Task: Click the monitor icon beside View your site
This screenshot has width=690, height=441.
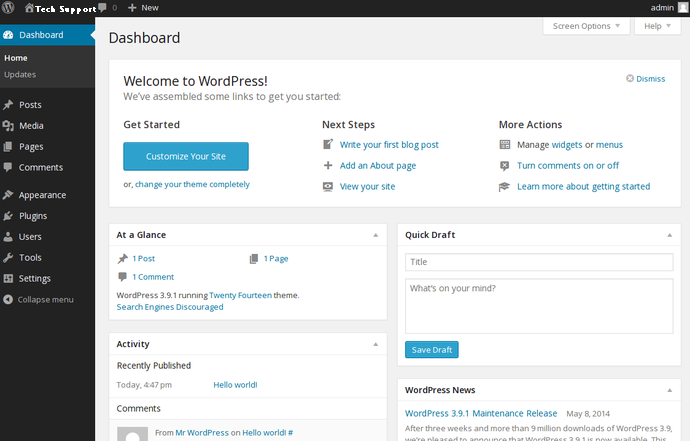Action: click(x=328, y=187)
